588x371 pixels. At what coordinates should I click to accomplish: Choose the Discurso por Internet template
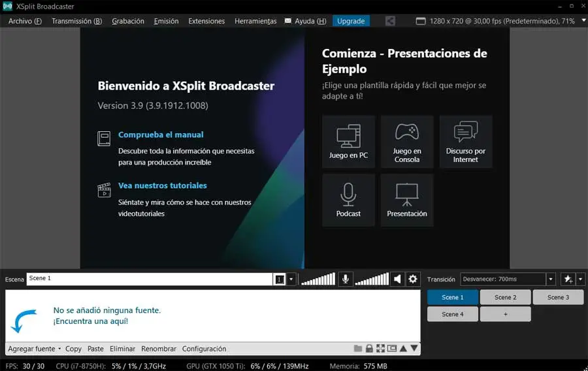[x=465, y=142]
